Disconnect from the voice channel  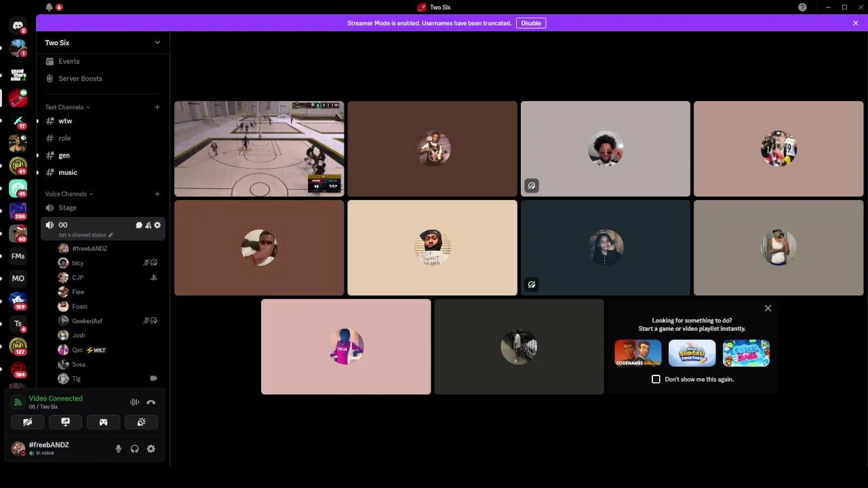point(151,403)
